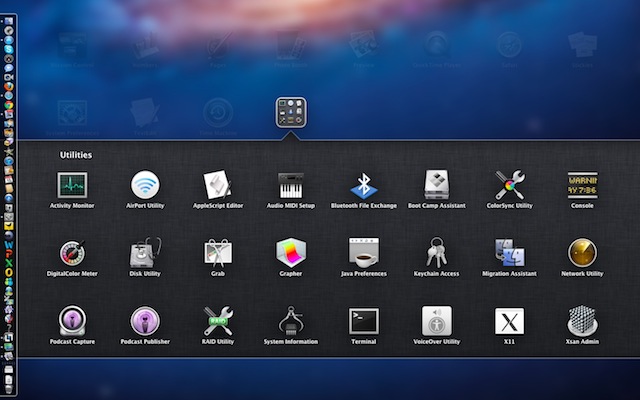Screen dimensions: 640x400
Task: Launch Audio MIDI Setup
Action: pyautogui.click(x=291, y=185)
